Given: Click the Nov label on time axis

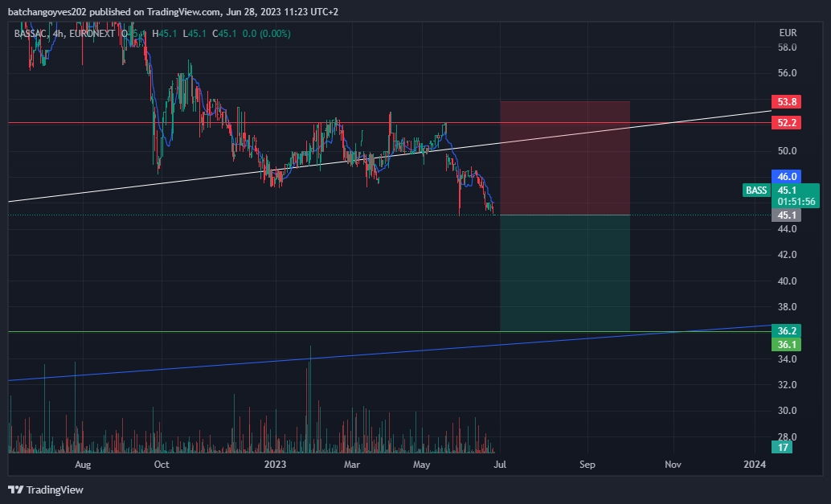Looking at the screenshot, I should pos(673,465).
